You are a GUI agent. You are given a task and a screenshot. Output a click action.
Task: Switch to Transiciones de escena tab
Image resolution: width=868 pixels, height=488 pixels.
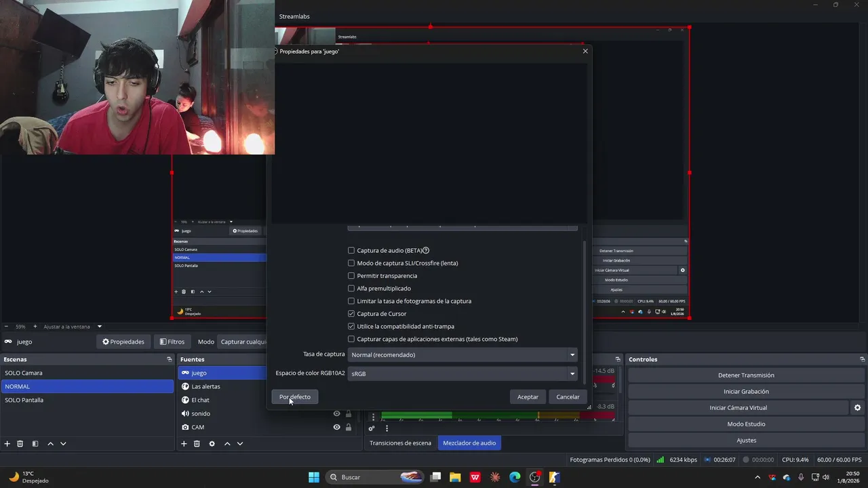(400, 443)
